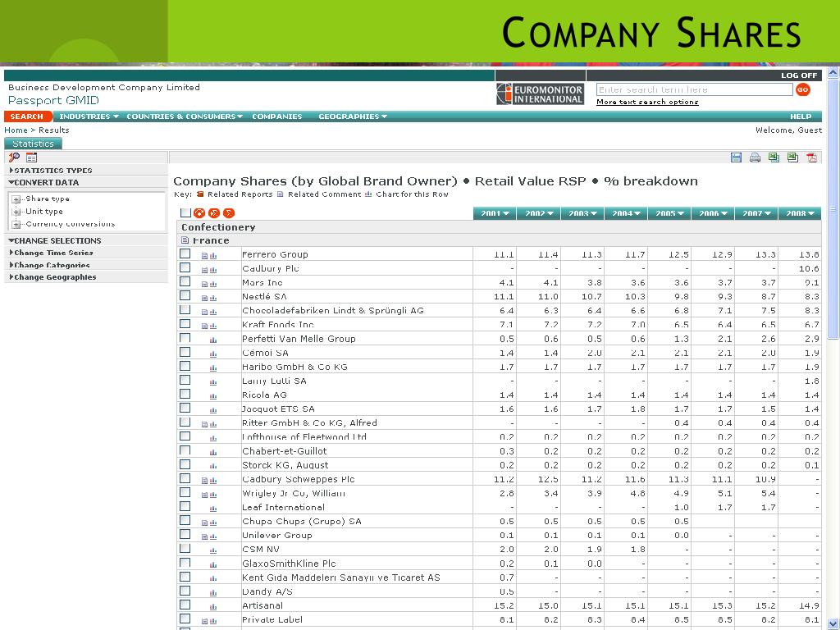Click the second orange round icon above the table

coord(214,213)
